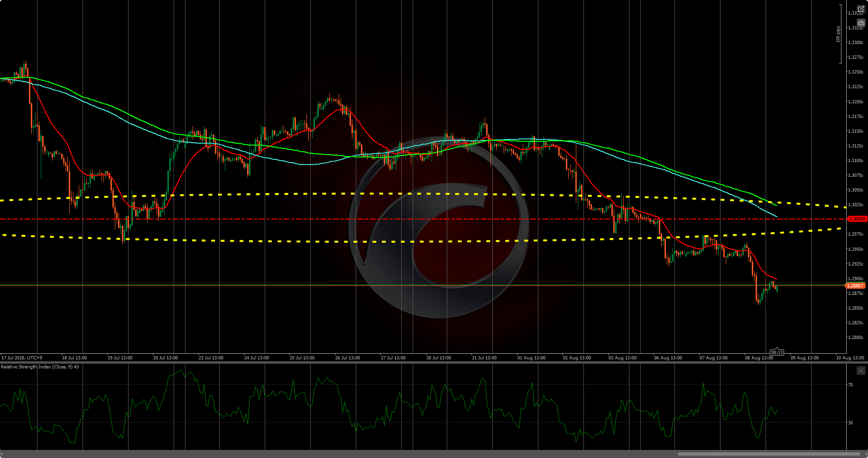Click the 1.28000 price axis label
868x458 pixels.
856,338
